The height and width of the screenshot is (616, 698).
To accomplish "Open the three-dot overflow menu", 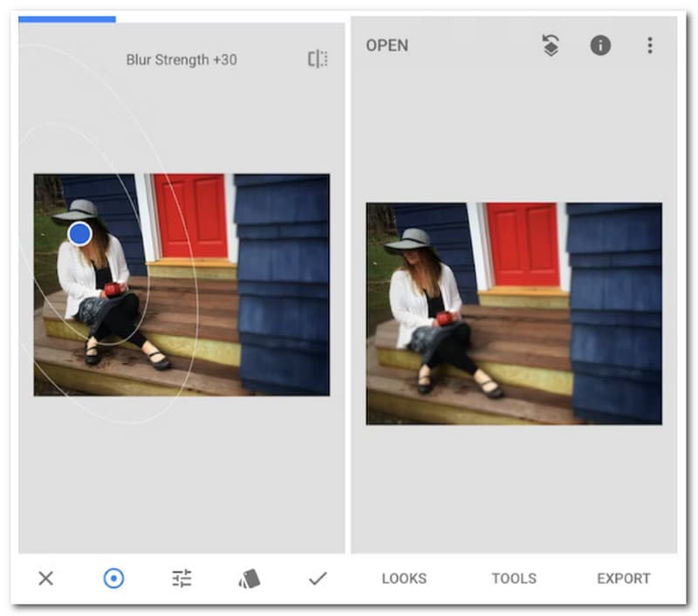I will click(x=650, y=45).
